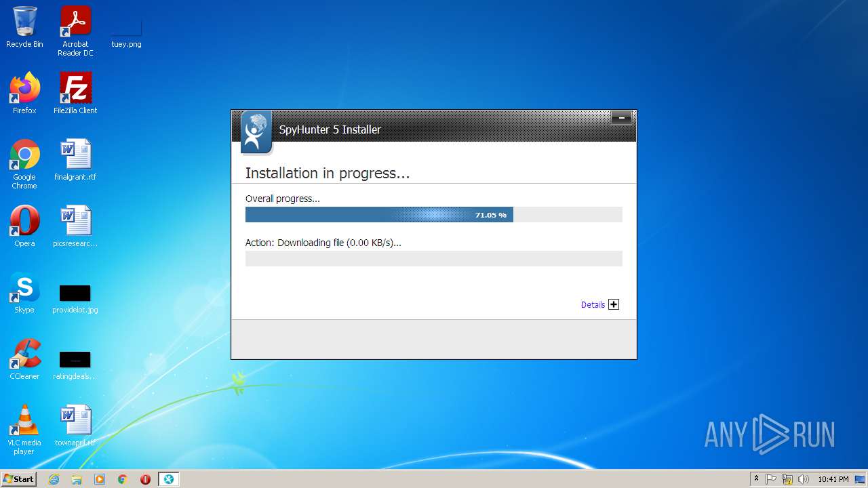Image resolution: width=868 pixels, height=488 pixels.
Task: Select the Opera desktop shortcut
Action: click(24, 226)
